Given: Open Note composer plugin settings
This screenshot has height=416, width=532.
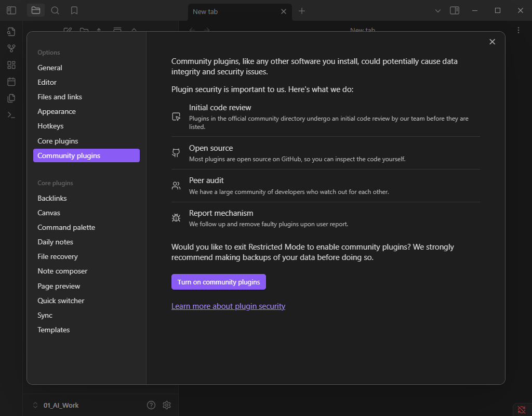Looking at the screenshot, I should 86,271.
